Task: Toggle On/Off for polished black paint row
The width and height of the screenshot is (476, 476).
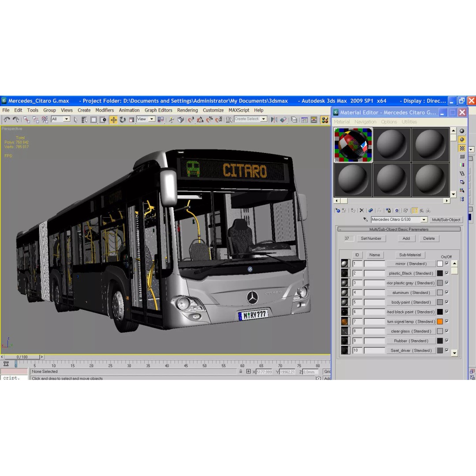Action: coord(446,312)
